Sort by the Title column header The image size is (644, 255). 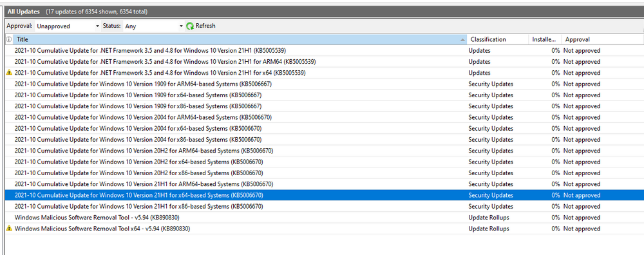[240, 39]
